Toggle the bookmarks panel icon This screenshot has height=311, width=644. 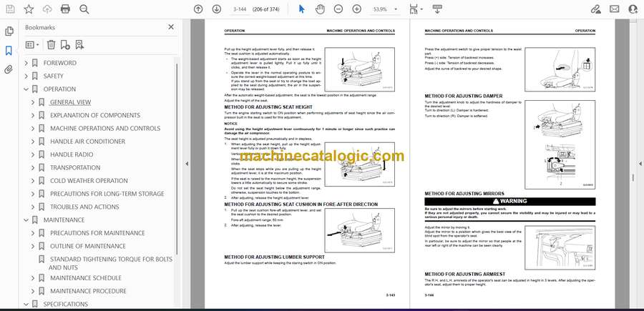click(x=9, y=51)
